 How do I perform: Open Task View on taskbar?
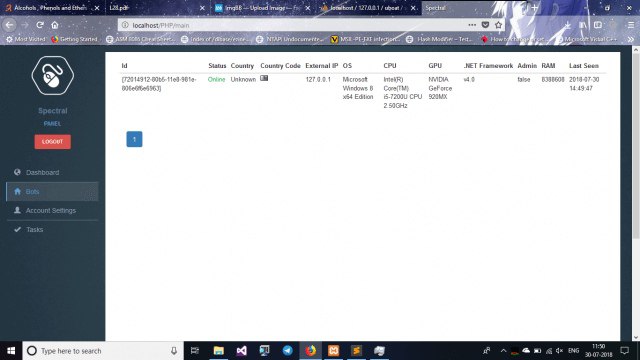coord(195,351)
